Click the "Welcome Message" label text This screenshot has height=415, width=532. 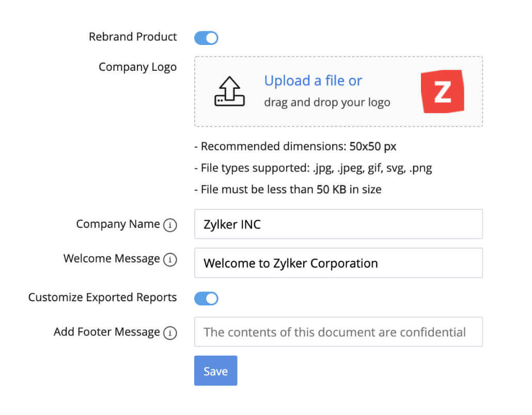coord(112,258)
